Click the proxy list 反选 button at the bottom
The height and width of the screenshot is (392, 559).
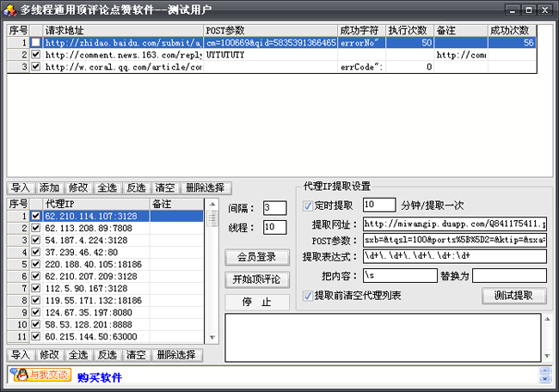click(107, 355)
